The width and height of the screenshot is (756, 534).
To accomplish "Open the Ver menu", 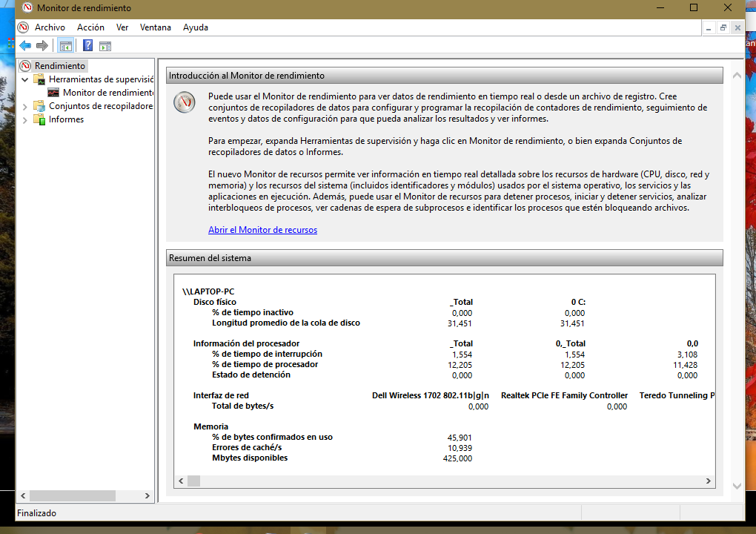I will [122, 27].
